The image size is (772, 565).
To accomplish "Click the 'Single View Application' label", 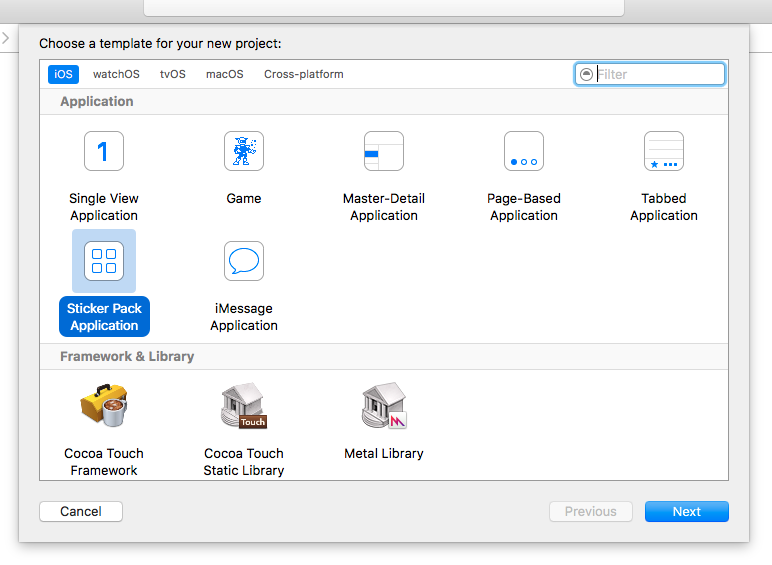I will click(104, 207).
